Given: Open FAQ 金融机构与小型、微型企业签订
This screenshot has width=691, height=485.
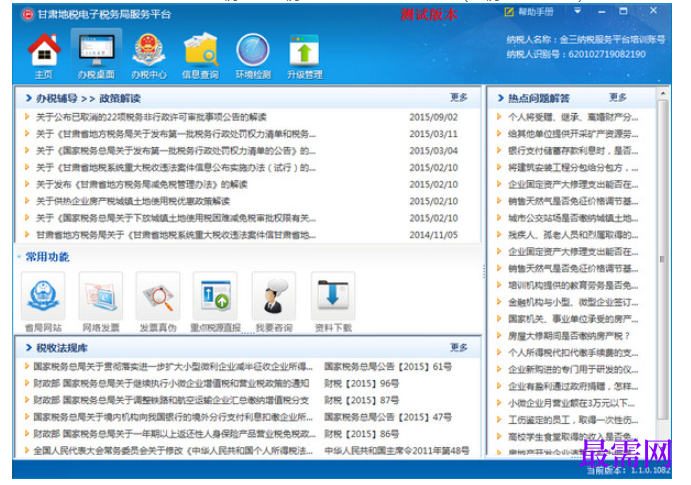Looking at the screenshot, I should pyautogui.click(x=573, y=302).
